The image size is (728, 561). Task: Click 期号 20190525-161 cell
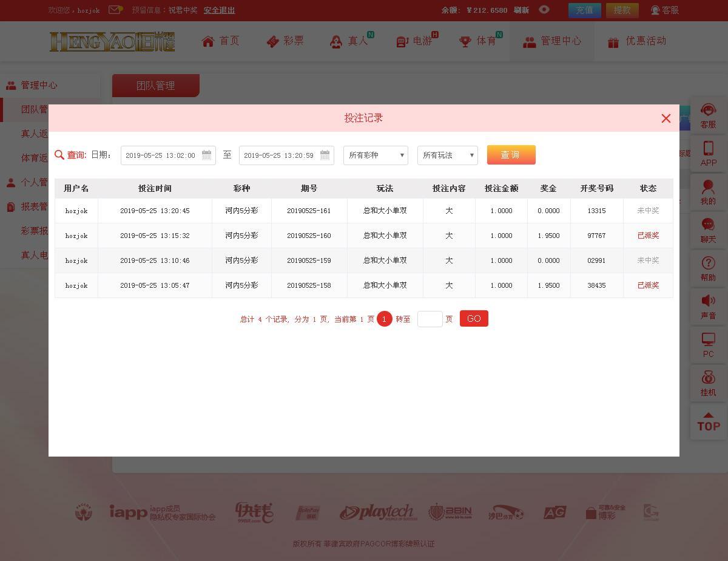[309, 211]
